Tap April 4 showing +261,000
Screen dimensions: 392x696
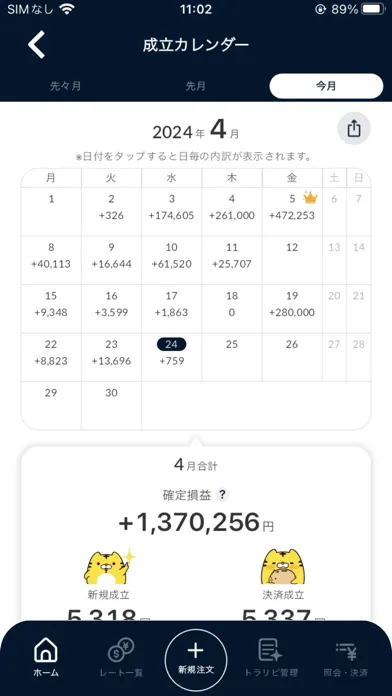pyautogui.click(x=232, y=212)
